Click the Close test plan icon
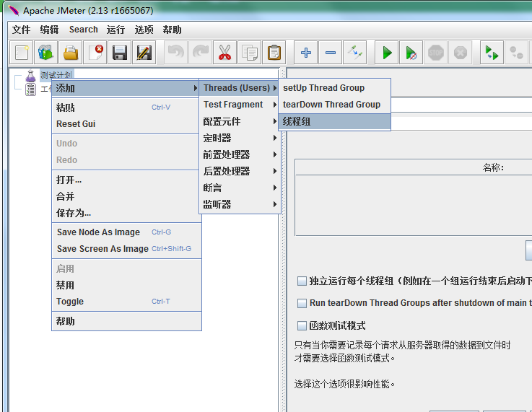 coord(95,53)
